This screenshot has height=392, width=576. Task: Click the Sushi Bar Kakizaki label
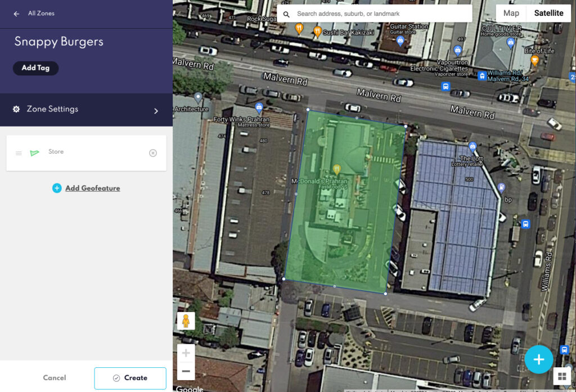click(x=348, y=33)
